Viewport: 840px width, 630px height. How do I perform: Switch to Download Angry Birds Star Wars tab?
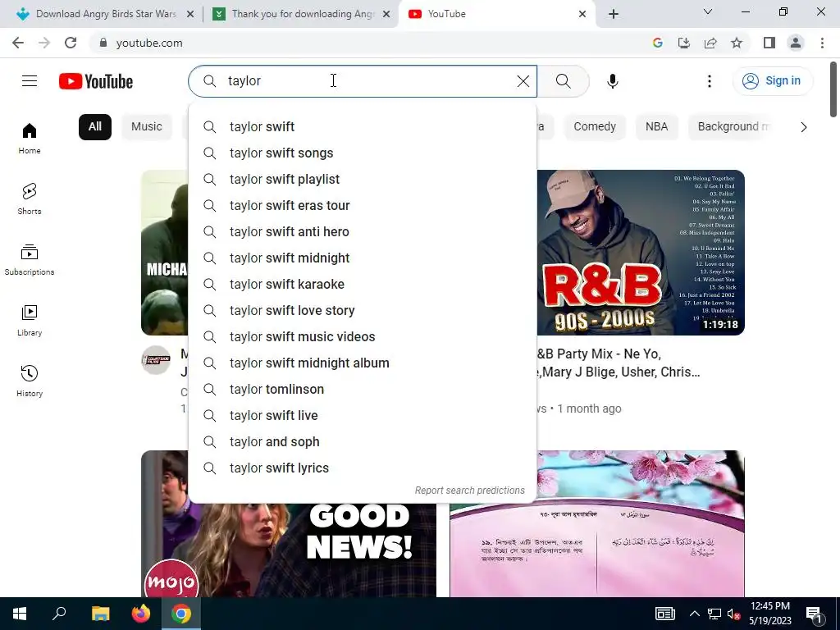105,14
